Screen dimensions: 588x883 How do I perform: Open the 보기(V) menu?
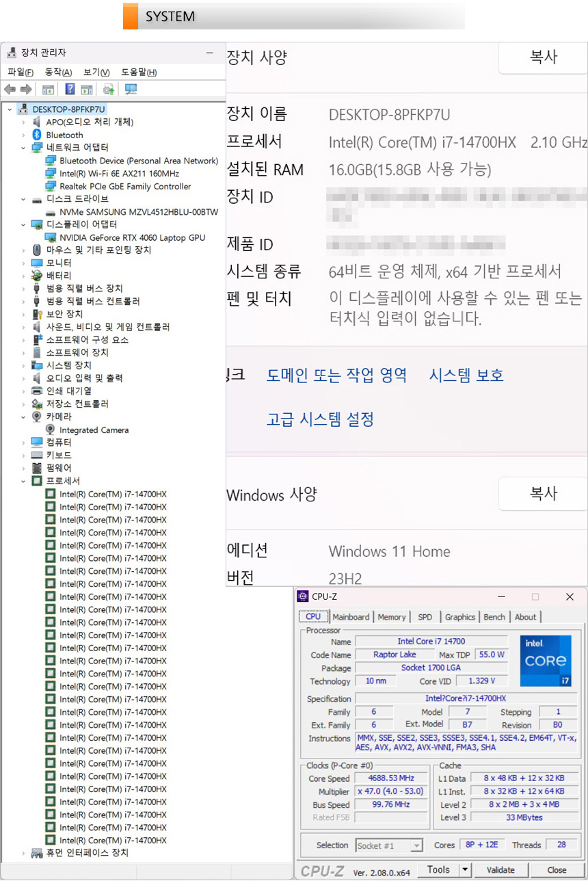click(x=96, y=72)
